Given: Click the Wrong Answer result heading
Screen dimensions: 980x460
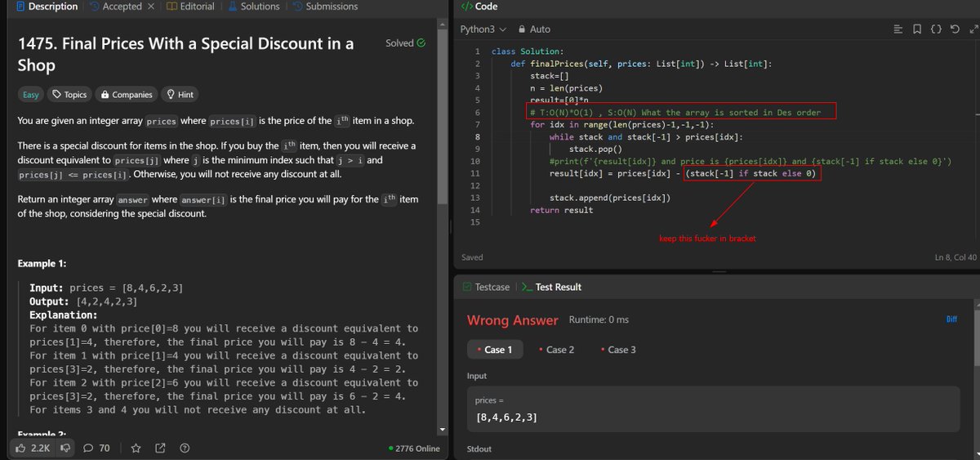Looking at the screenshot, I should [513, 320].
